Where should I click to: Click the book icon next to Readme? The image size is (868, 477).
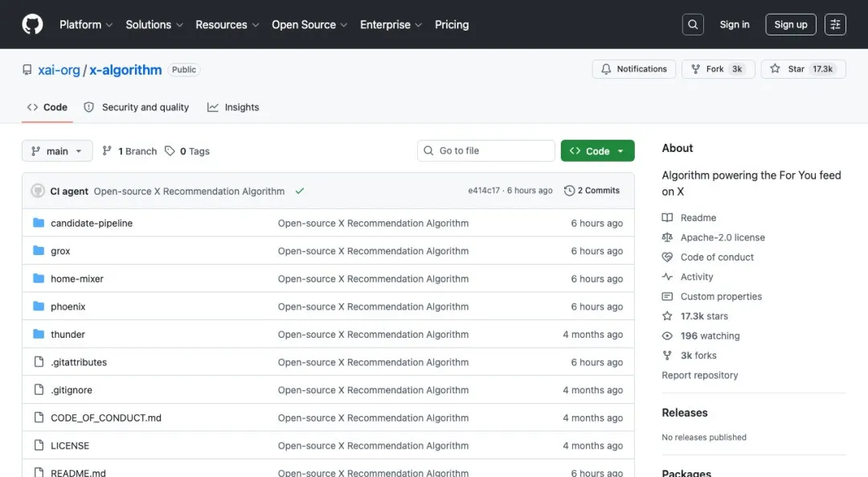point(667,218)
